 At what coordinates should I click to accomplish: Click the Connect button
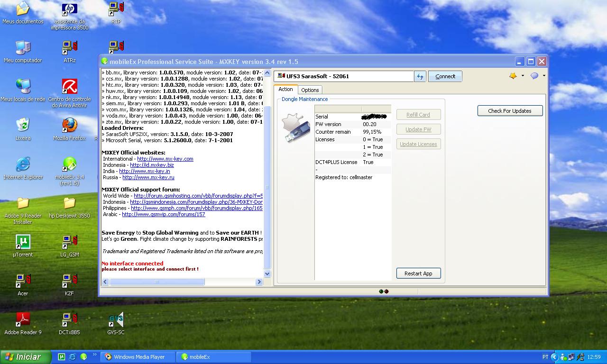point(445,76)
